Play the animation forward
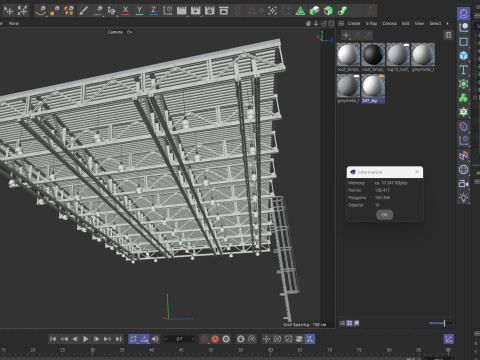480x360 pixels. [x=85, y=339]
